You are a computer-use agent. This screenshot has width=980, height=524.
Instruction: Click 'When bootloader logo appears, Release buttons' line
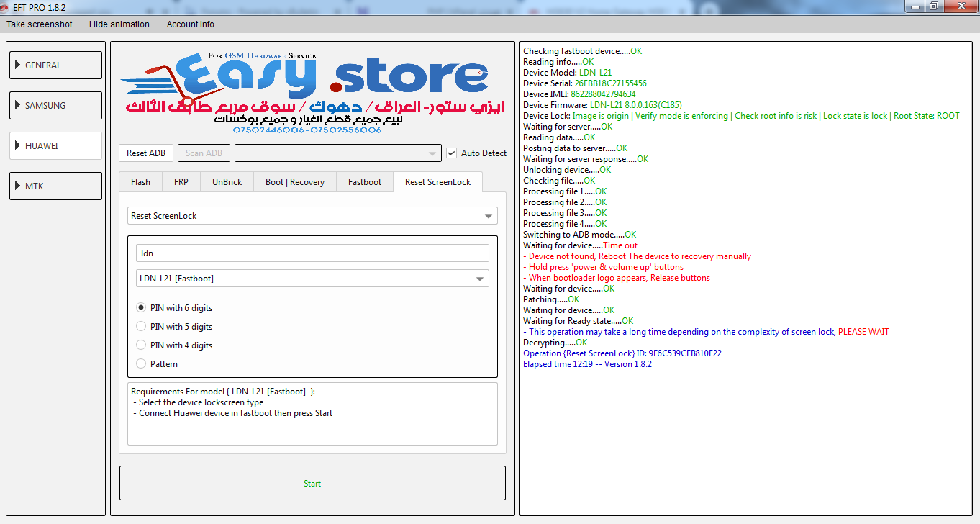click(617, 278)
